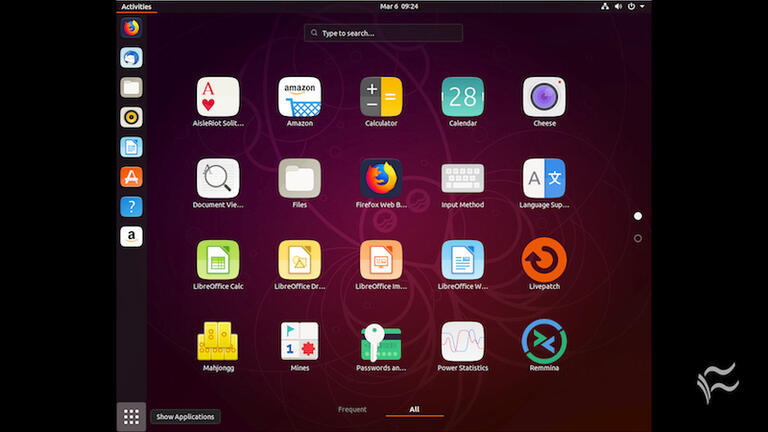Open the clock showing Mar 6 09:24
The height and width of the screenshot is (432, 768).
click(x=399, y=6)
